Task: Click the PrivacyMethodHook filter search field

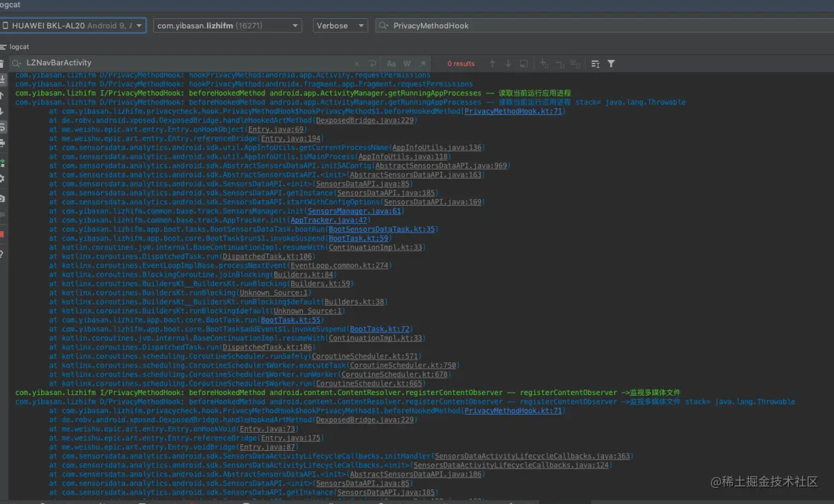Action: [605, 26]
